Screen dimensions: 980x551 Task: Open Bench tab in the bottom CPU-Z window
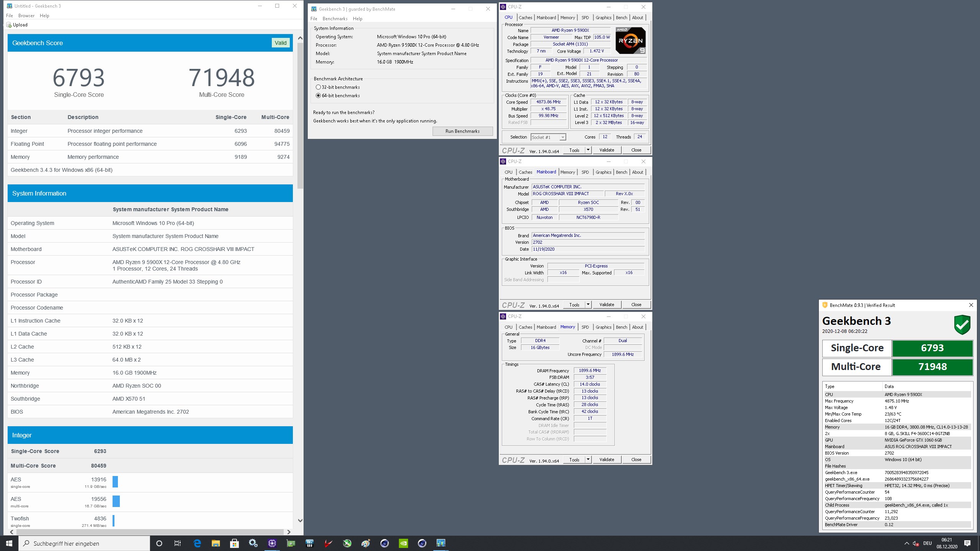click(621, 327)
